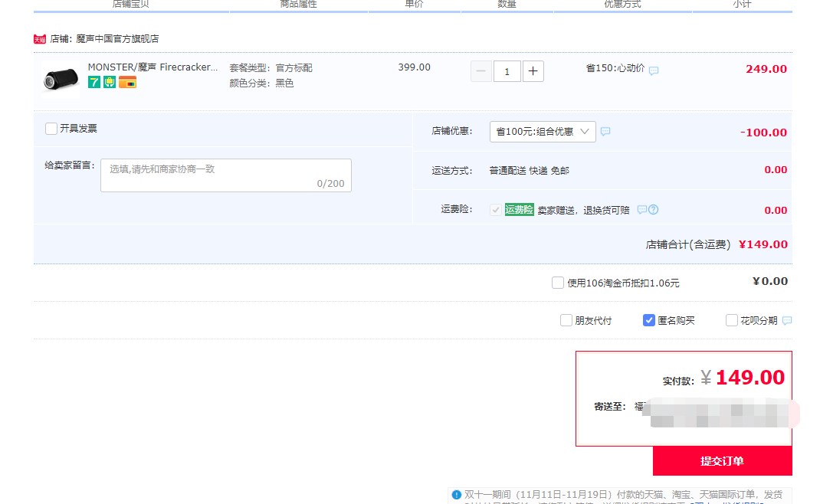Viewport: 820px width, 504px height.
Task: Click the green 运费险 badge
Action: coord(520,210)
